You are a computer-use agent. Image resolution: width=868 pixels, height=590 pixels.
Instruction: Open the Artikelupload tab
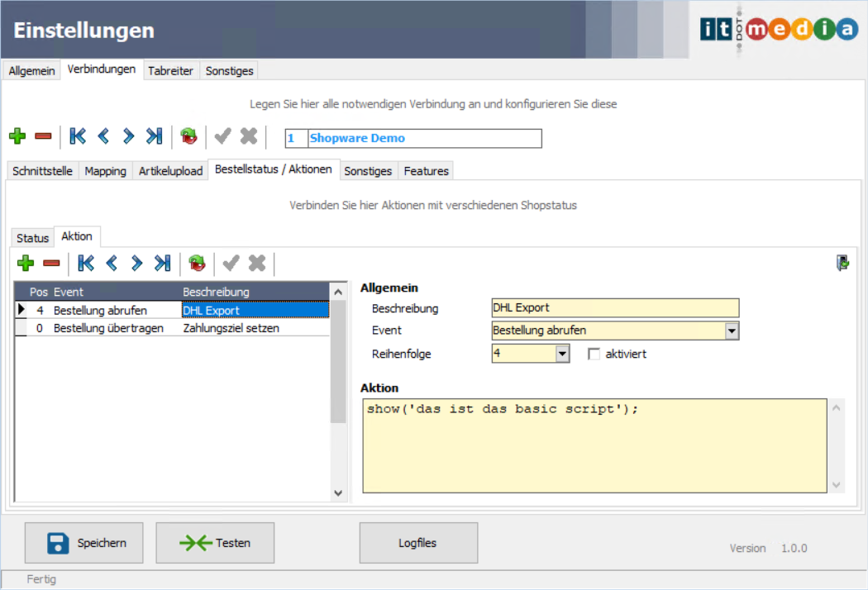(170, 171)
